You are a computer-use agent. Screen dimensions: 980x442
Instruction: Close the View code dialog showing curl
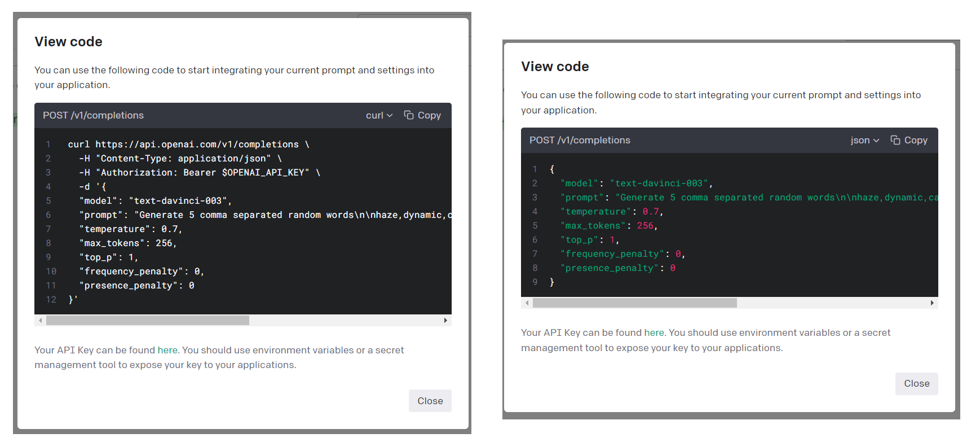(430, 401)
